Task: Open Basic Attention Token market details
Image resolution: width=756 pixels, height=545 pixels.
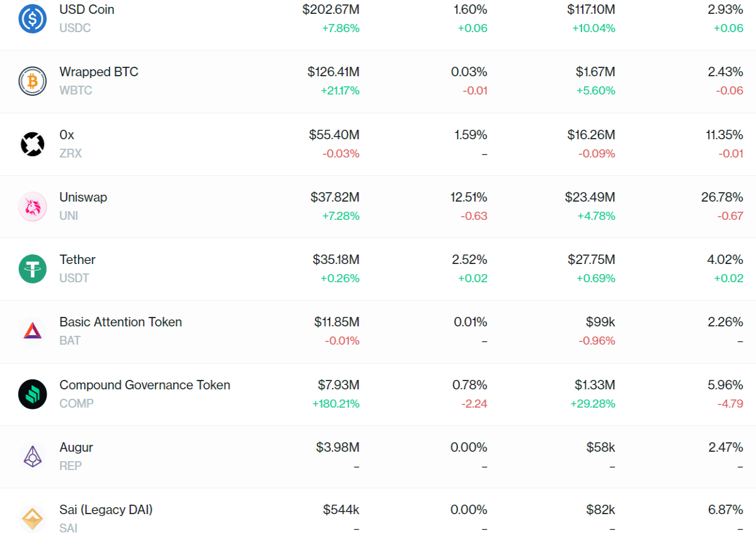Action: pyautogui.click(x=120, y=322)
